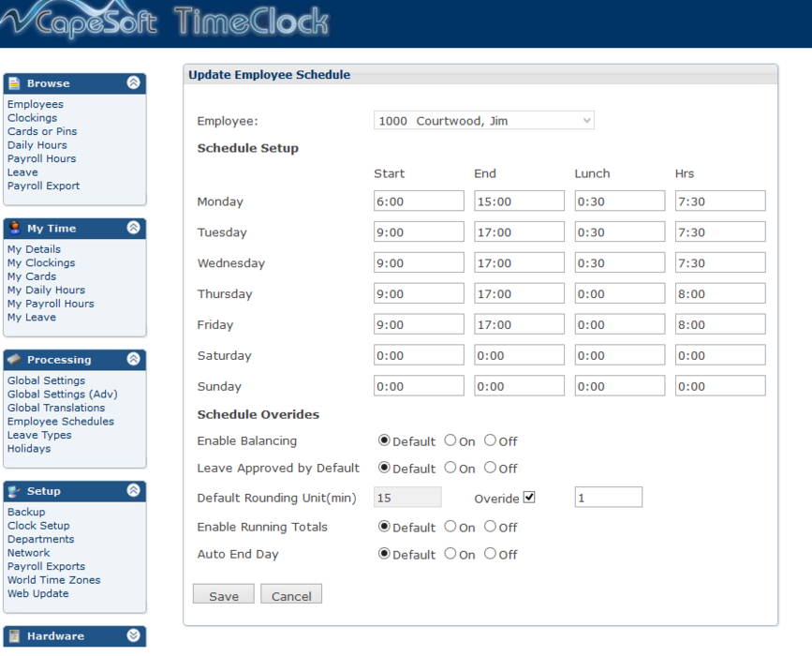This screenshot has height=656, width=812.
Task: Click the Cancel button
Action: pyautogui.click(x=291, y=594)
